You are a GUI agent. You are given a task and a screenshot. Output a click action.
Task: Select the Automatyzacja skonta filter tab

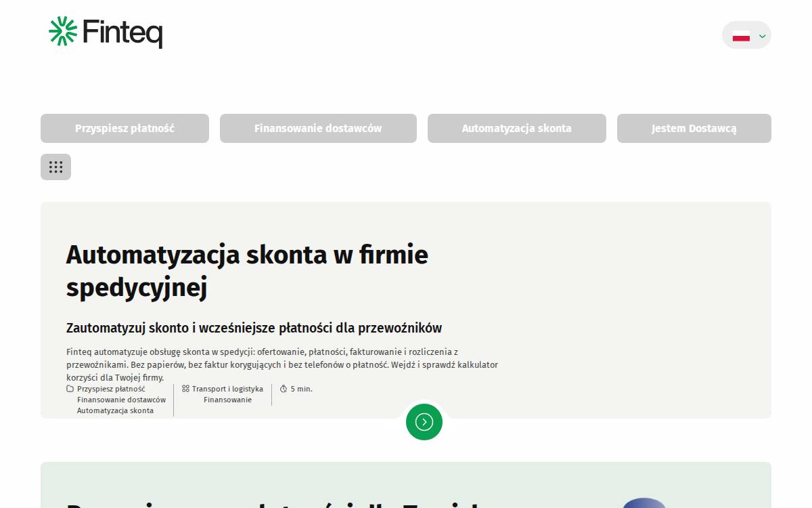click(x=517, y=128)
